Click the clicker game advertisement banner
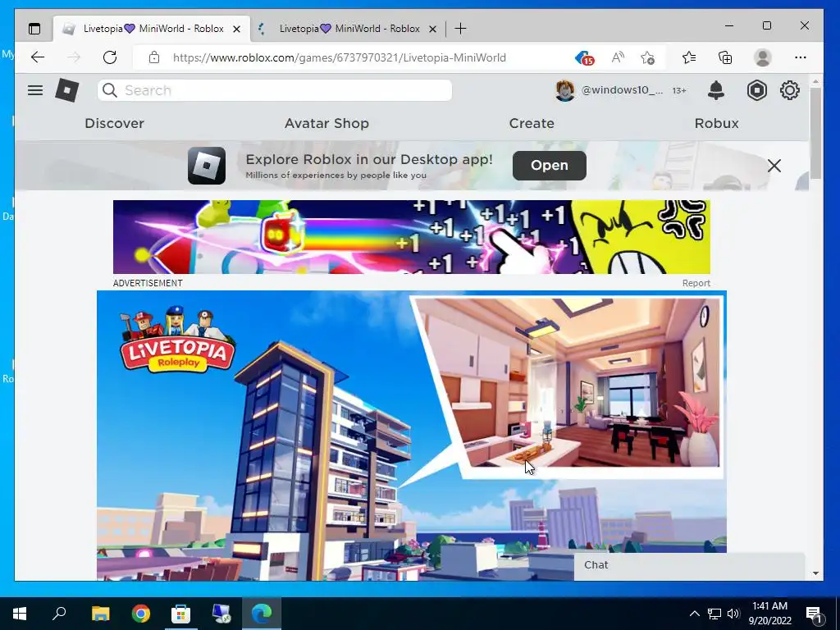Viewport: 840px width, 630px height. tap(412, 237)
